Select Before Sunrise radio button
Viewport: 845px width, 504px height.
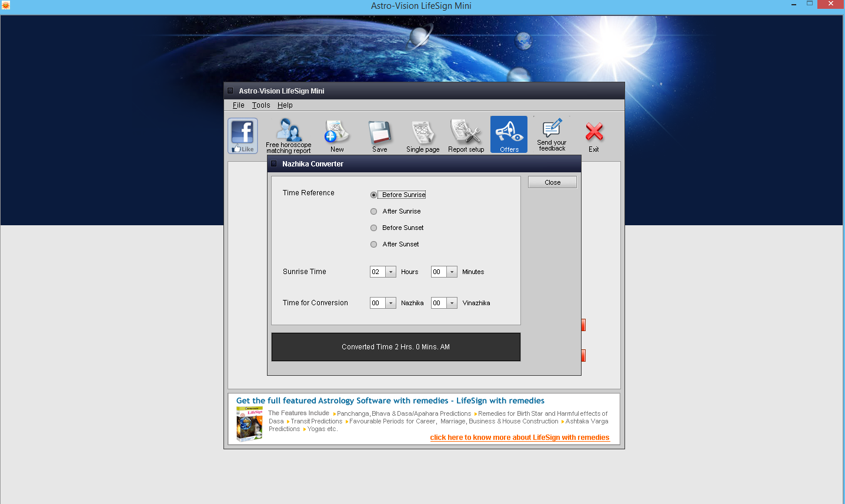[x=373, y=195]
